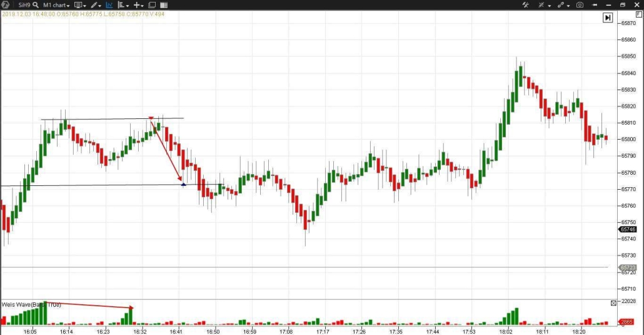Close the Weis Wave indicator panel
The height and width of the screenshot is (335, 644).
click(x=613, y=303)
